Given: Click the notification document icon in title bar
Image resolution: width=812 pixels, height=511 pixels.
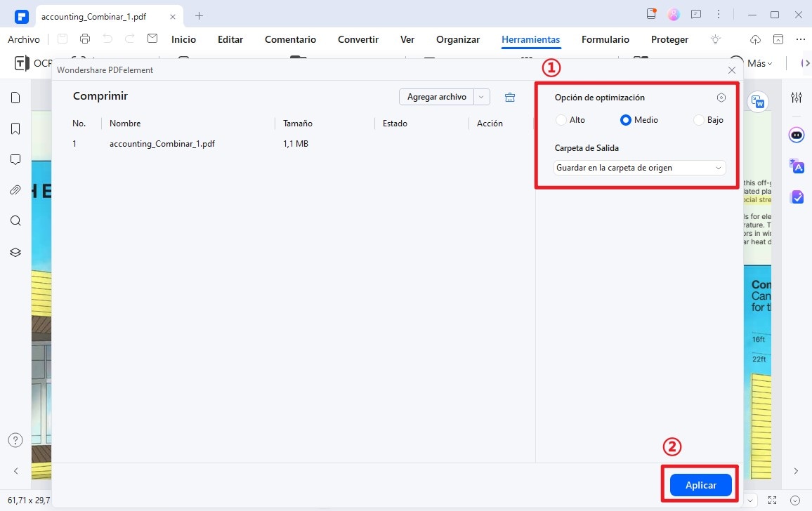Looking at the screenshot, I should (651, 14).
